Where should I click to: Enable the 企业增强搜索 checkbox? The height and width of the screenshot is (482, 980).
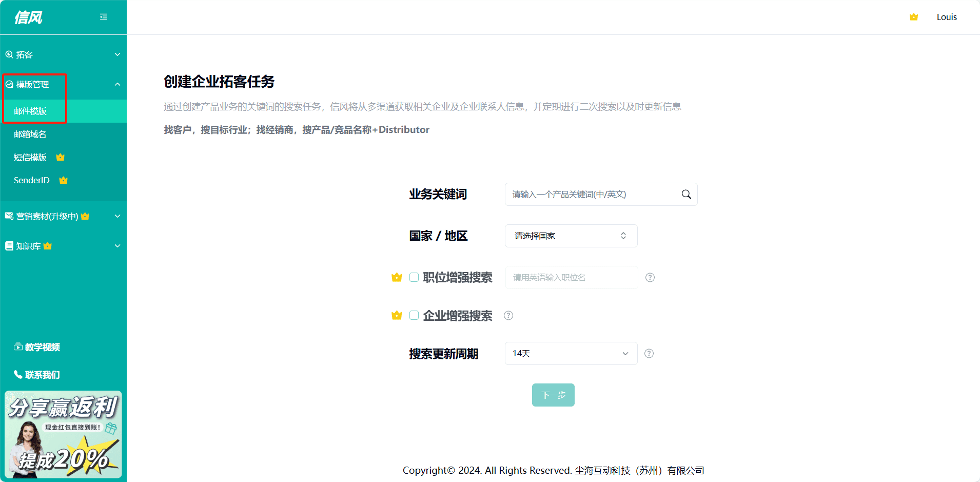pos(414,315)
